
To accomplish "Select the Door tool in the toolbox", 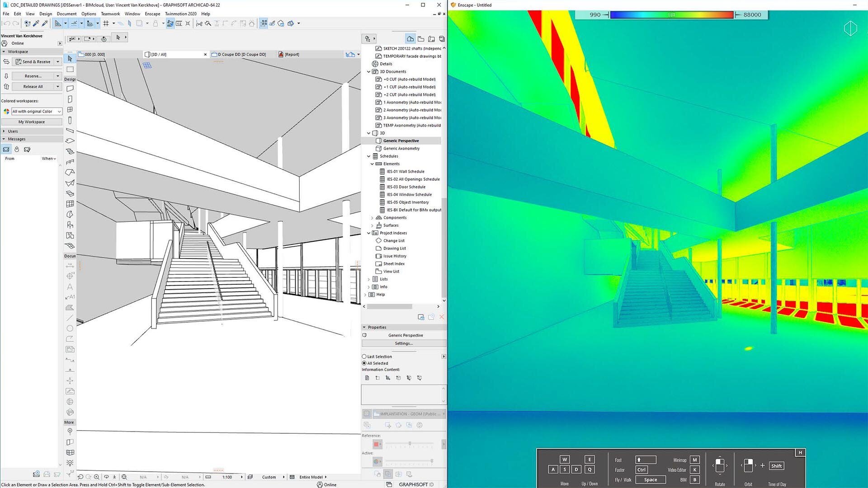I will [70, 99].
